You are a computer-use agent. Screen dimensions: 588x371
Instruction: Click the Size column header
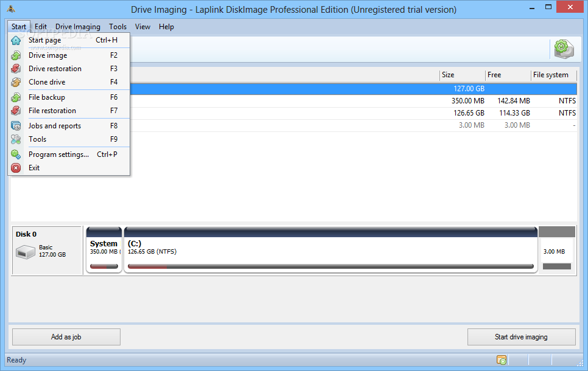click(x=463, y=75)
